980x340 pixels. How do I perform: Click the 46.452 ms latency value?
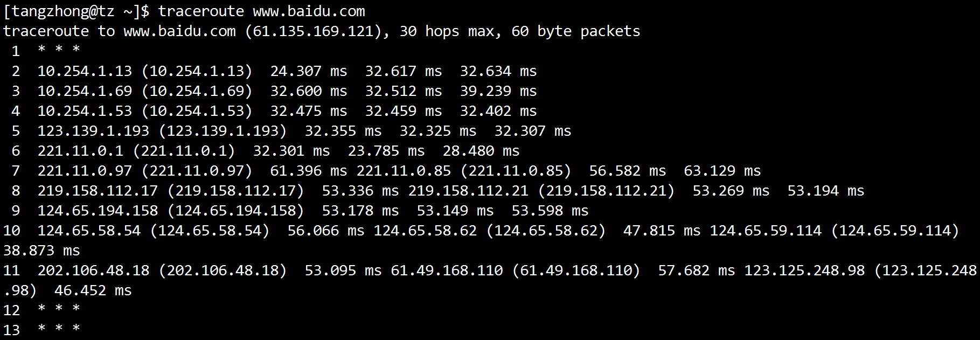tap(93, 290)
